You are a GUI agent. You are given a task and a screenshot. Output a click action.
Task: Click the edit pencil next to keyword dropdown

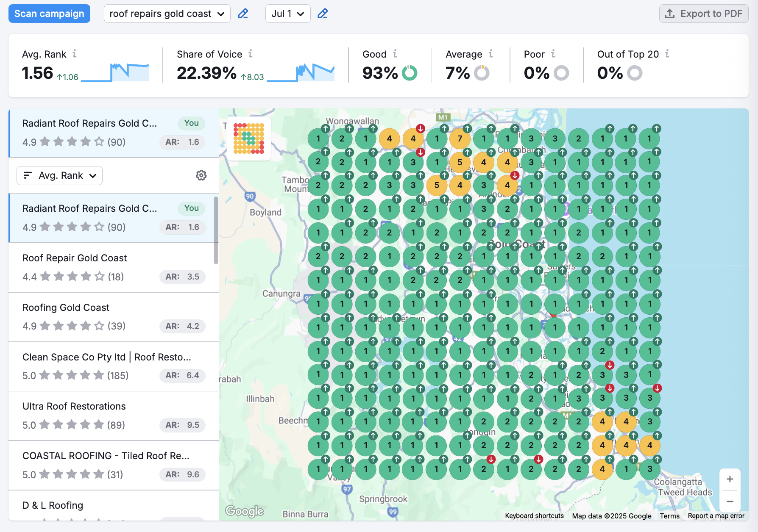tap(243, 14)
